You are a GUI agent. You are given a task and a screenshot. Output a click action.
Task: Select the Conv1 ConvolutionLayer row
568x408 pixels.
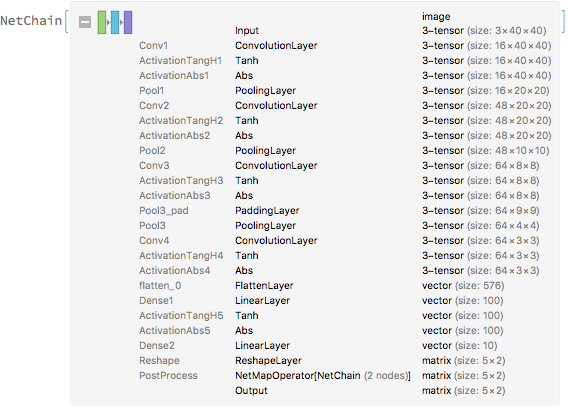tap(345, 46)
